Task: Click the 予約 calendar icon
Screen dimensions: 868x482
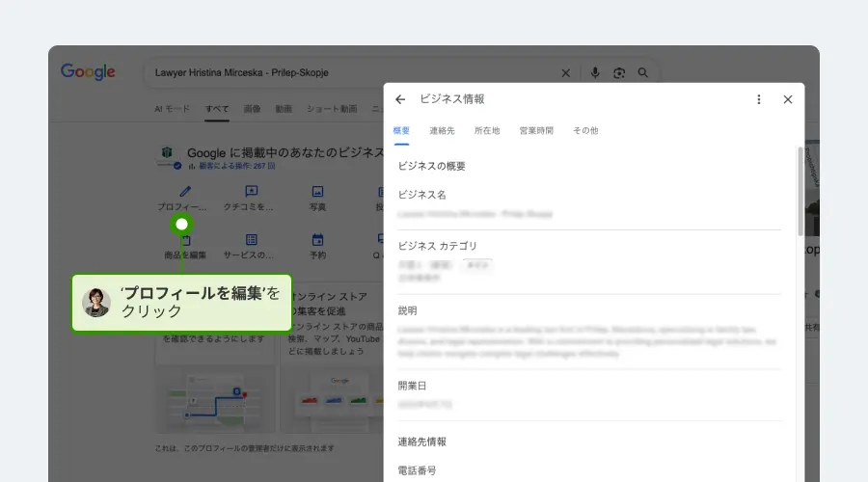Action: point(317,240)
